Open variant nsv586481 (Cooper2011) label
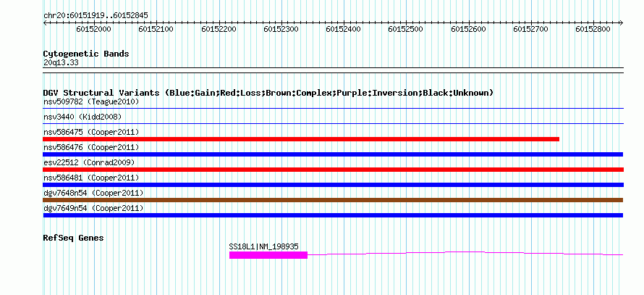The width and height of the screenshot is (644, 295). tap(91, 178)
